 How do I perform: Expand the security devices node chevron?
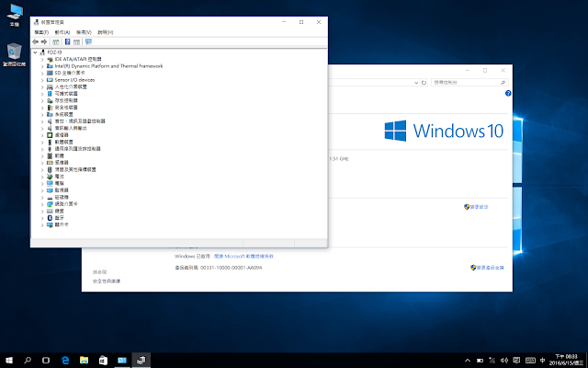[x=42, y=108]
